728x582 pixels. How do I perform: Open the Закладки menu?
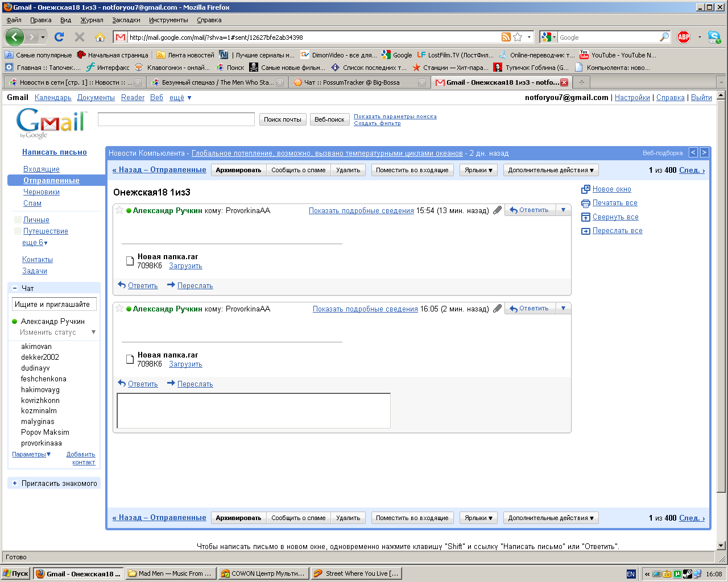126,20
